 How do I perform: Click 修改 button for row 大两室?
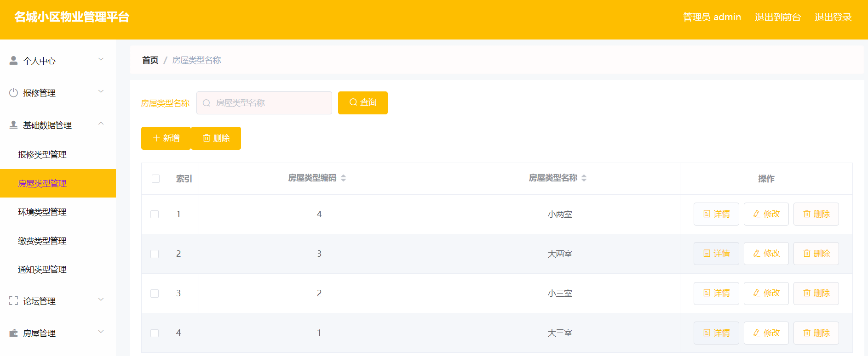766,254
